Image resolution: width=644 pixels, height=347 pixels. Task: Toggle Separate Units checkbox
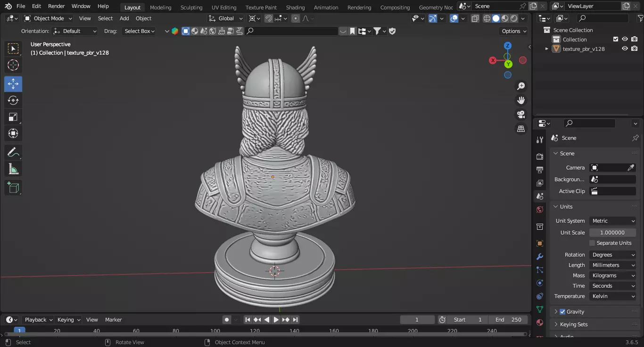click(592, 243)
